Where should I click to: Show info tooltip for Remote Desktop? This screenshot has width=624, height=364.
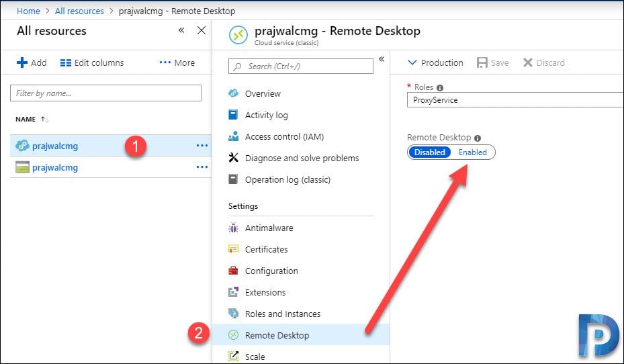point(478,138)
